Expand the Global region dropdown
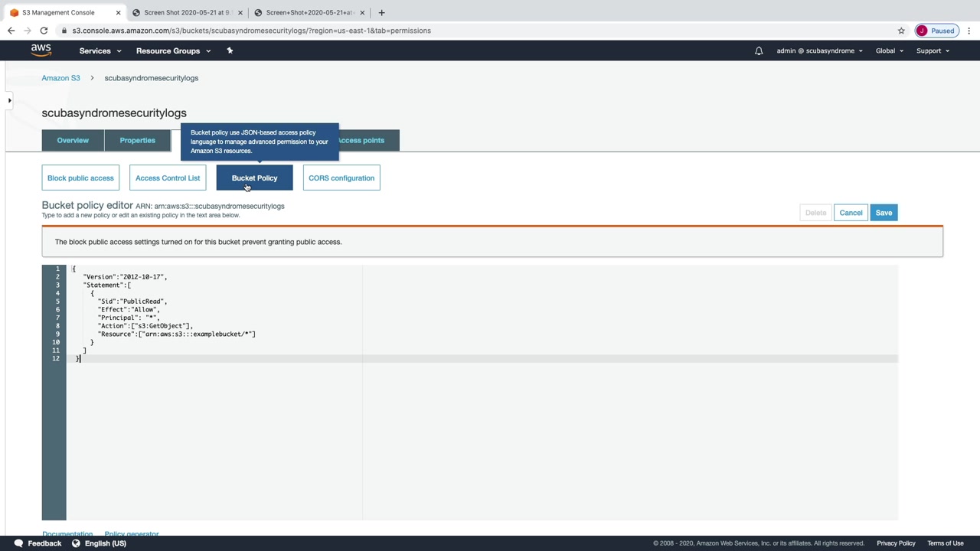This screenshot has width=980, height=551. (x=890, y=51)
